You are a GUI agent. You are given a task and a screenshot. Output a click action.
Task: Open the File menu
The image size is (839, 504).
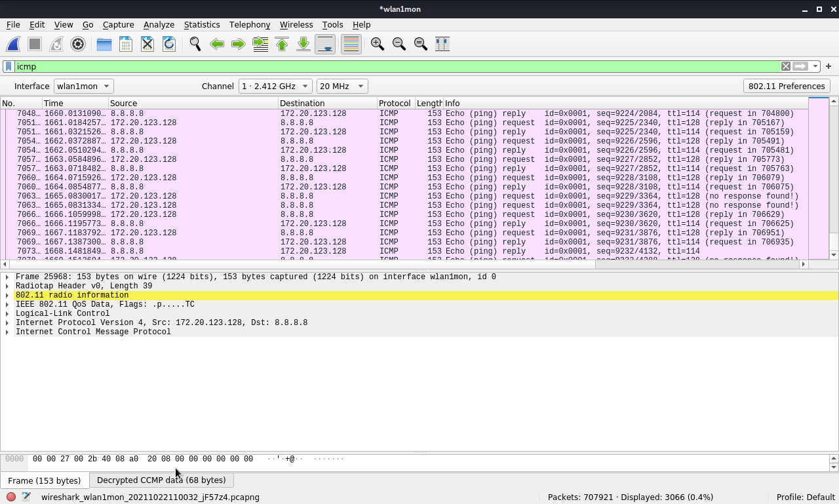[13, 24]
